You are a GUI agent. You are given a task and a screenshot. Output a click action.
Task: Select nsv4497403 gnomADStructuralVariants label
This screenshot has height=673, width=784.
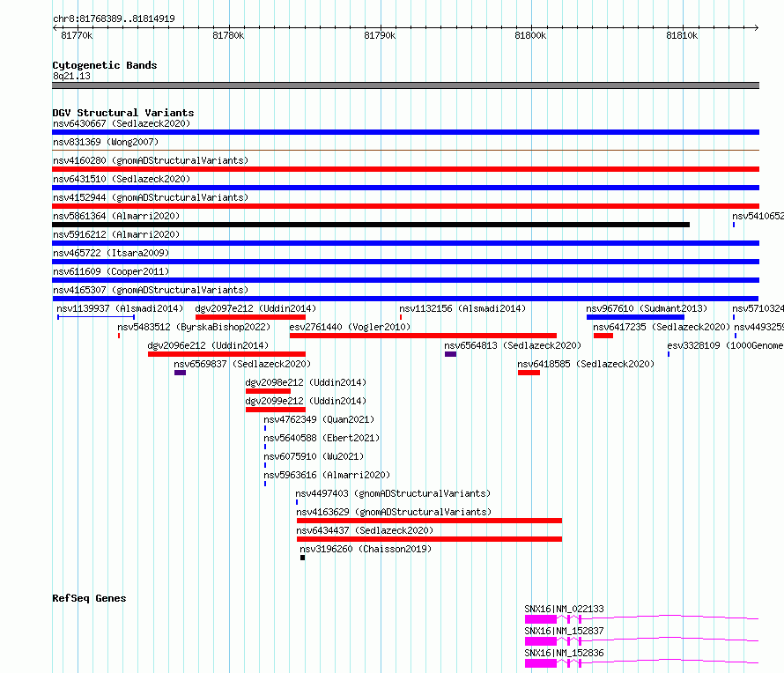click(393, 493)
